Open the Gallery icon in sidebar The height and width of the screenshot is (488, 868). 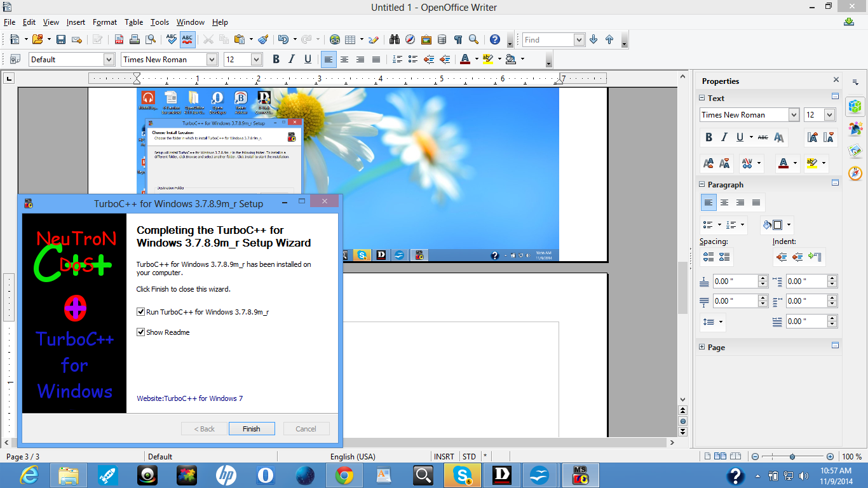pos(855,151)
